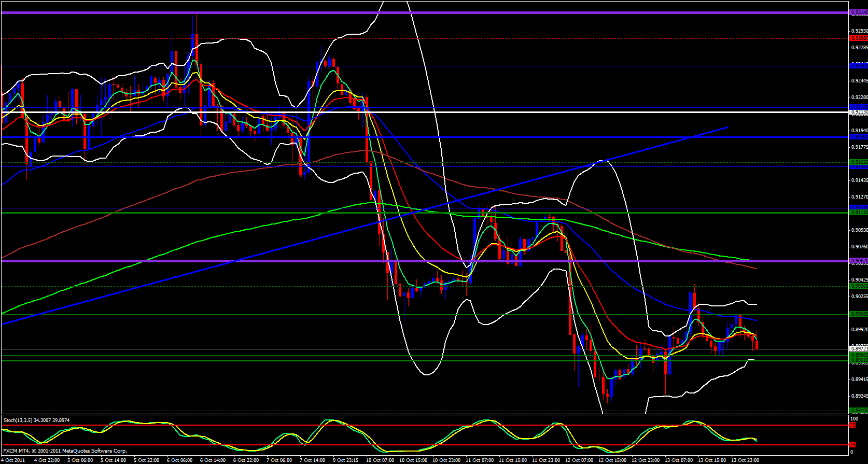This screenshot has width=868, height=464.
Task: Click the Stoch(13,3,5) indicator label
Action: click(36, 420)
